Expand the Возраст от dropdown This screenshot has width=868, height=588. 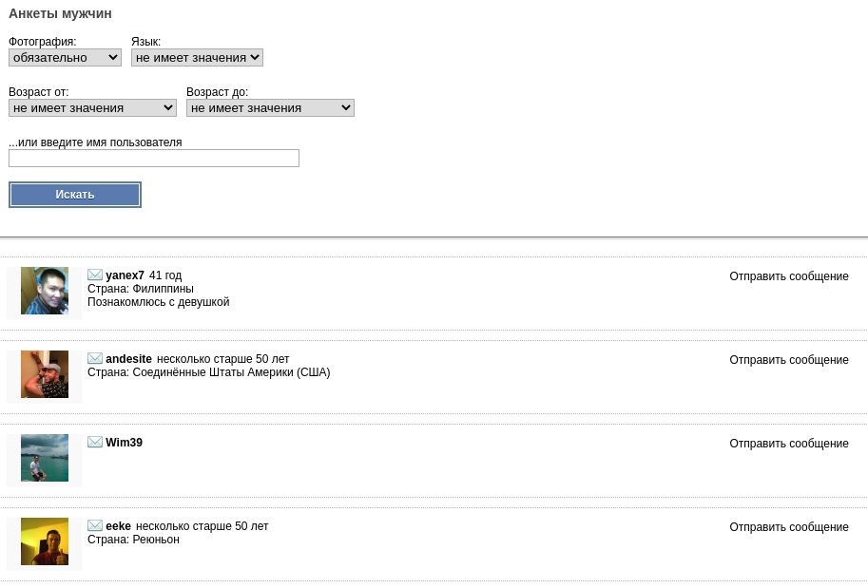(x=92, y=108)
